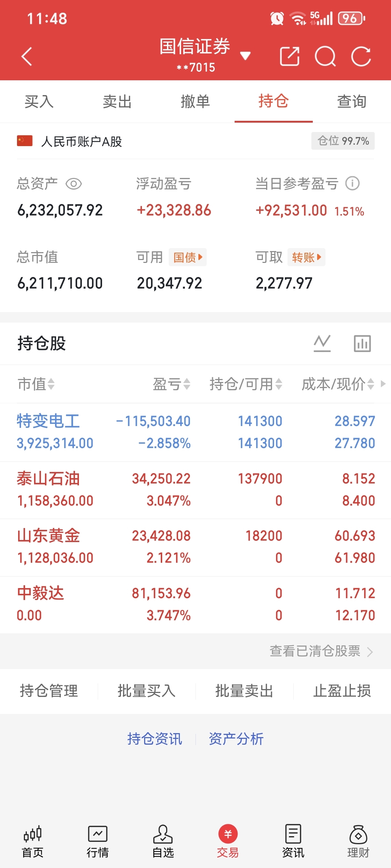The height and width of the screenshot is (868, 391).
Task: Tap the 仓位 99.7% badge
Action: click(343, 141)
